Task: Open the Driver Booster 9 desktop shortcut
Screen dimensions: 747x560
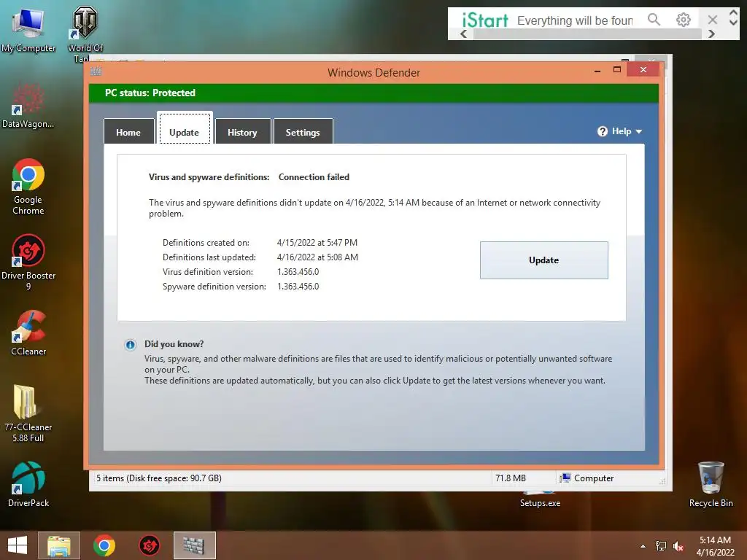Action: (28, 262)
